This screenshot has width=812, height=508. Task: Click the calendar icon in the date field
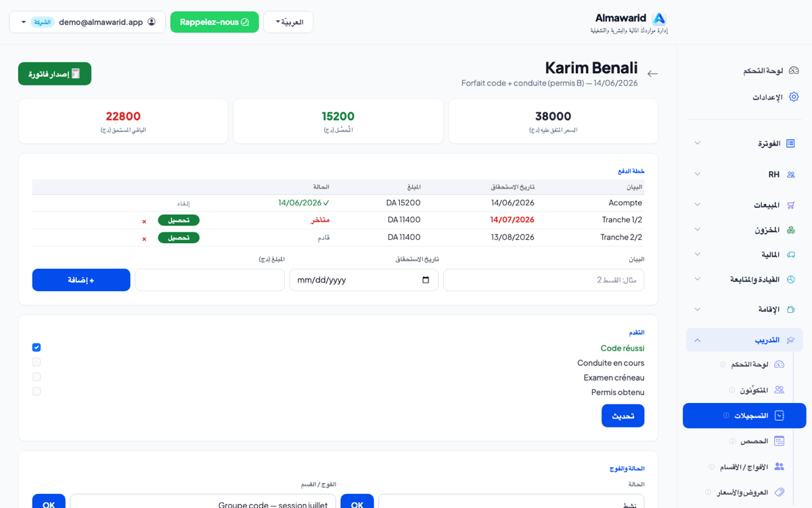(426, 280)
